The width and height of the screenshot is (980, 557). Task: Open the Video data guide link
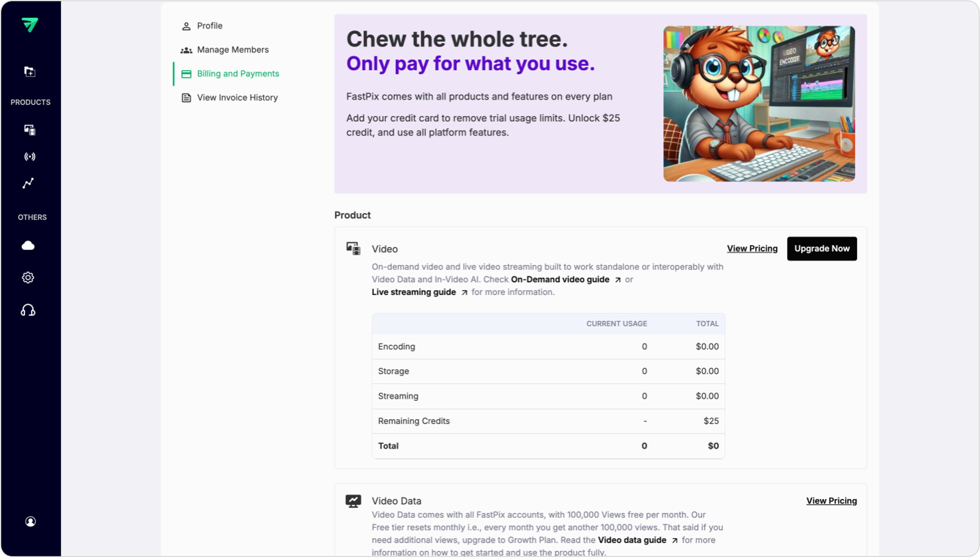(x=632, y=540)
